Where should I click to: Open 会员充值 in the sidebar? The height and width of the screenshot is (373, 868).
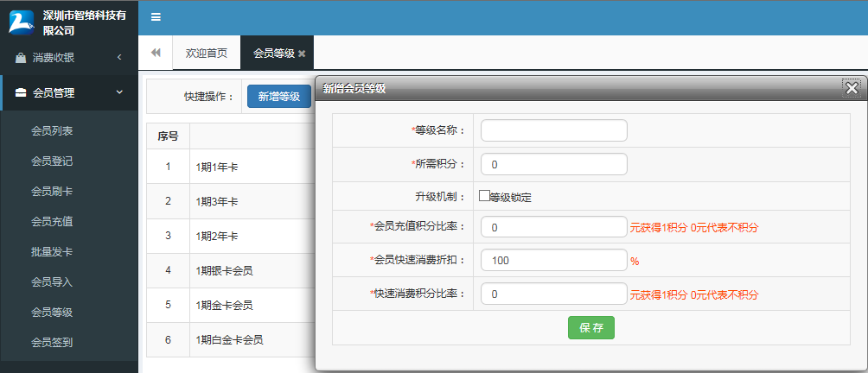[x=52, y=222]
